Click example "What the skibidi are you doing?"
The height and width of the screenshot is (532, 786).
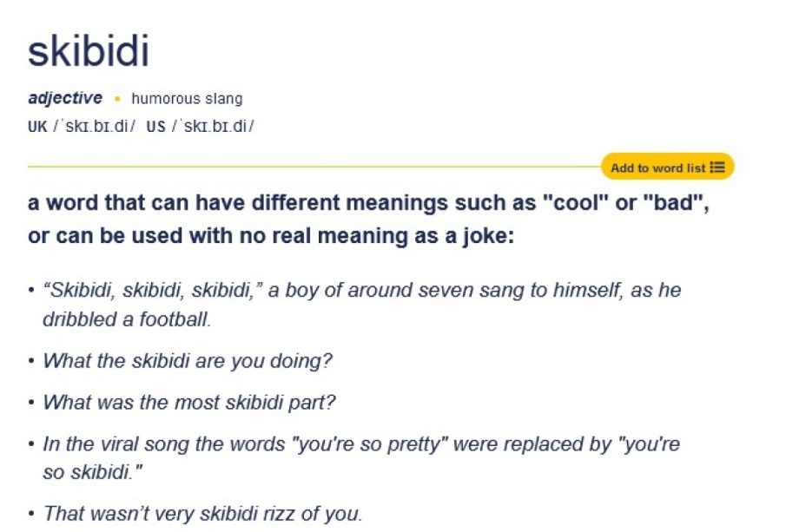click(x=188, y=361)
